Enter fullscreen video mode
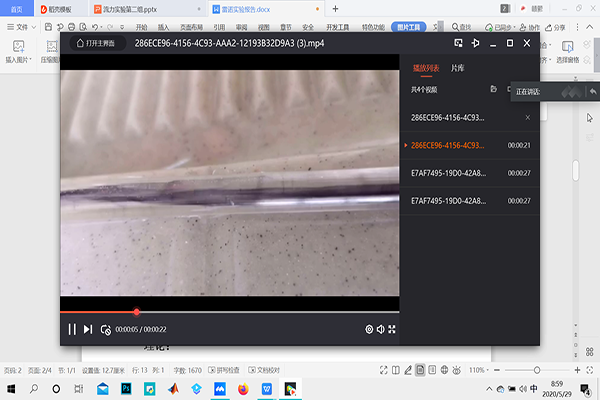The height and width of the screenshot is (400, 600). pos(392,329)
